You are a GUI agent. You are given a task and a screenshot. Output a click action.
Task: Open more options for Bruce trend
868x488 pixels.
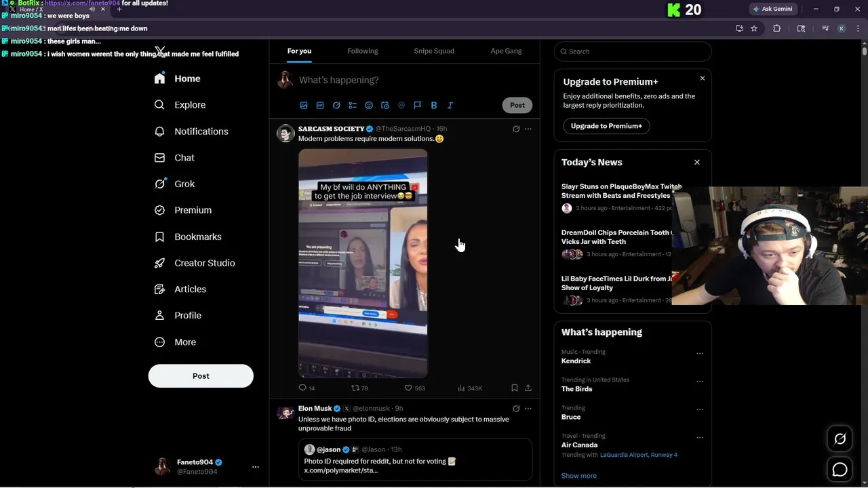(x=700, y=409)
